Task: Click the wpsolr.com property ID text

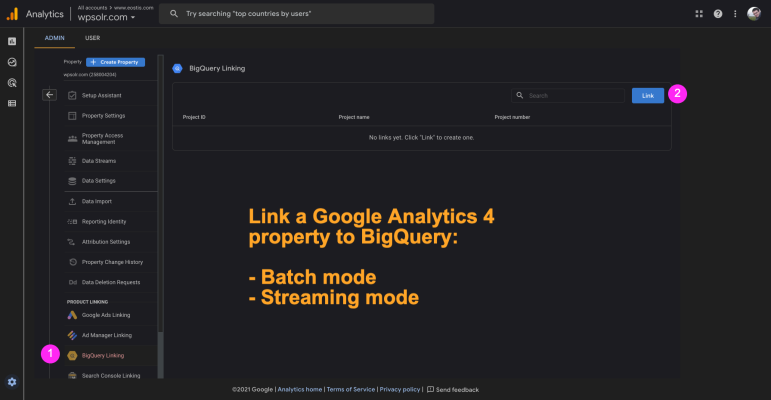Action: click(90, 75)
